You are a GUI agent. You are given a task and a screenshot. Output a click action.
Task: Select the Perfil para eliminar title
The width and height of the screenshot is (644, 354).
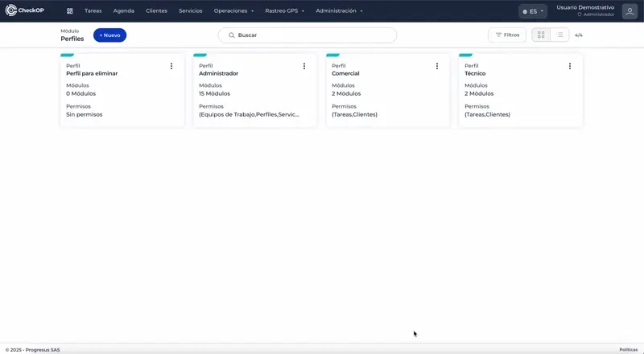coord(92,73)
